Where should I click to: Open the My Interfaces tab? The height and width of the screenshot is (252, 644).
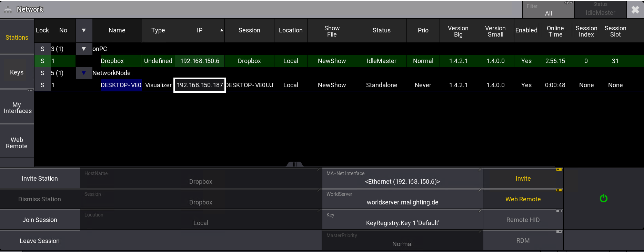click(x=17, y=108)
